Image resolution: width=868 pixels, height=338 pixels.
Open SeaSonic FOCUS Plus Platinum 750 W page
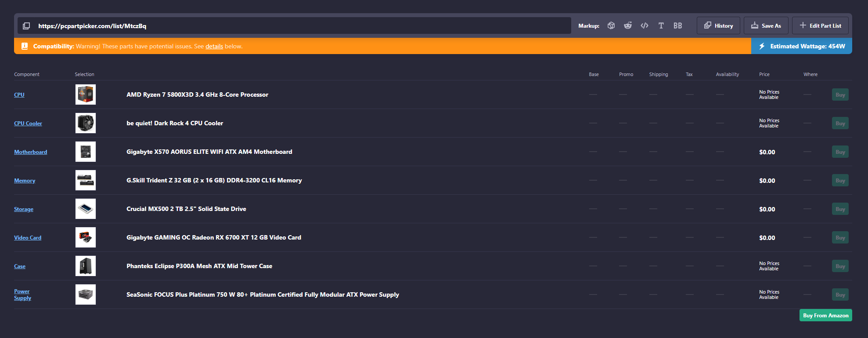click(263, 294)
